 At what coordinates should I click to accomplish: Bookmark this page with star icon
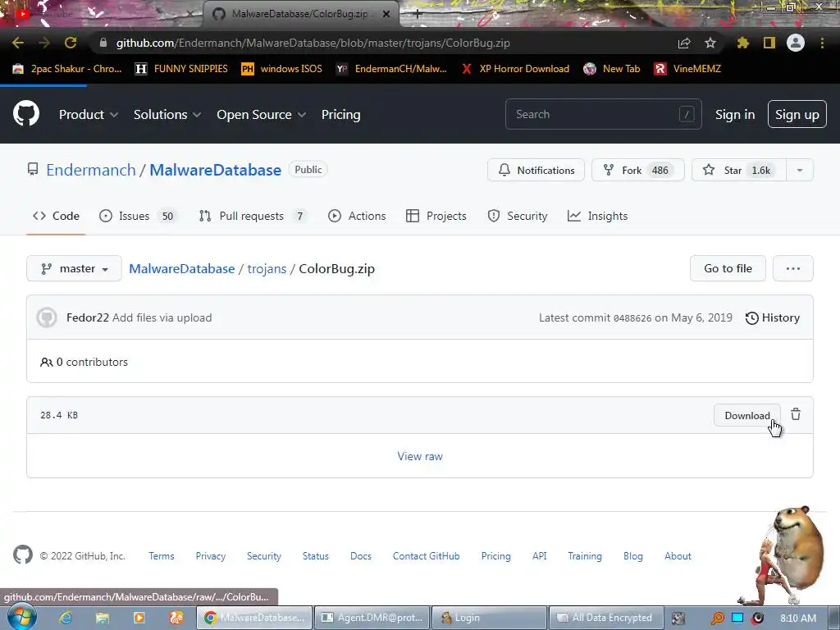710,43
